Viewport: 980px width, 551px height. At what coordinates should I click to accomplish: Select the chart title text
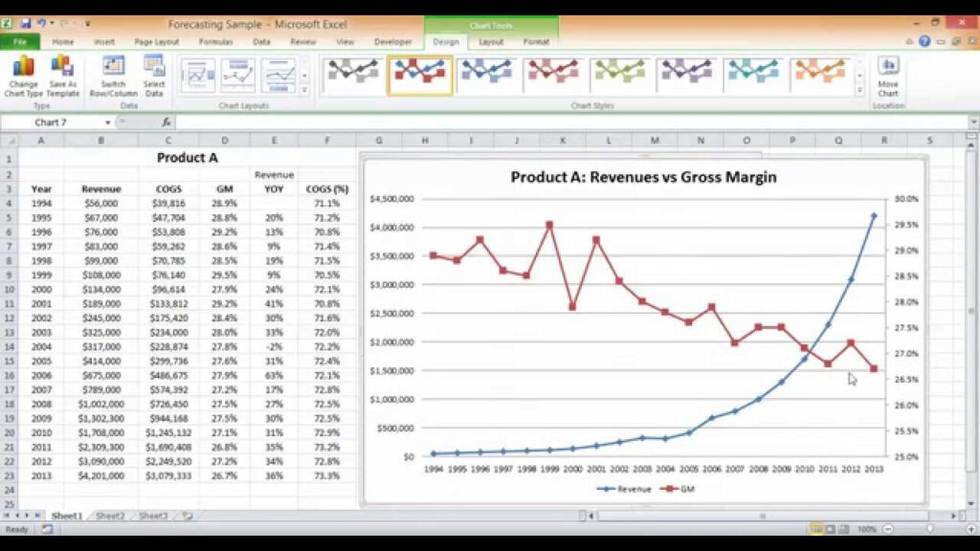pos(643,177)
